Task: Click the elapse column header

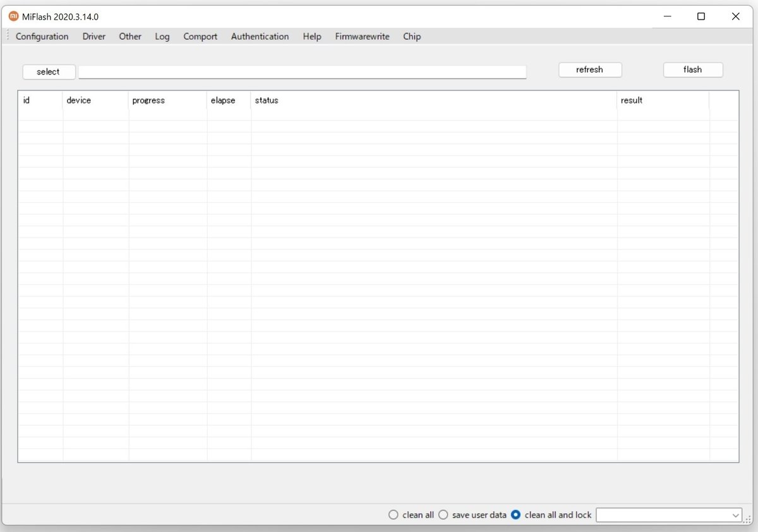Action: 229,100
